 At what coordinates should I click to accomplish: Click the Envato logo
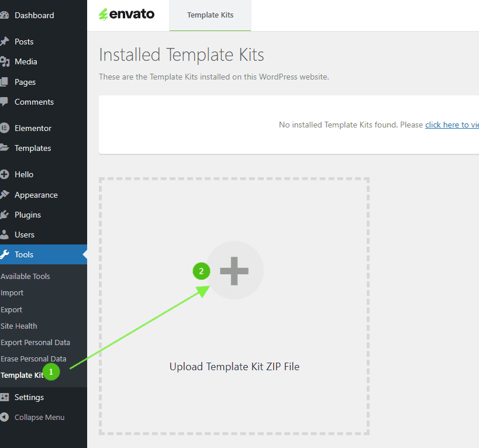point(127,15)
